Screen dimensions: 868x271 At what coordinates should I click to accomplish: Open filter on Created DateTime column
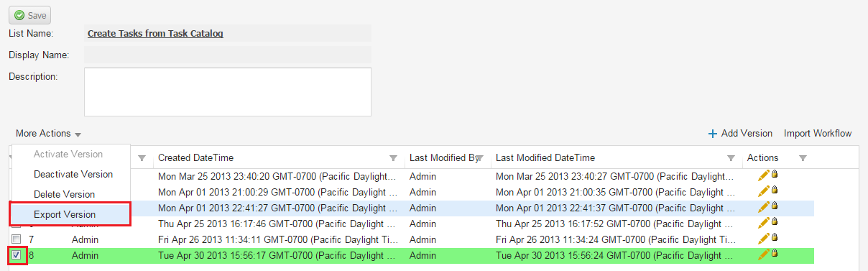(393, 158)
